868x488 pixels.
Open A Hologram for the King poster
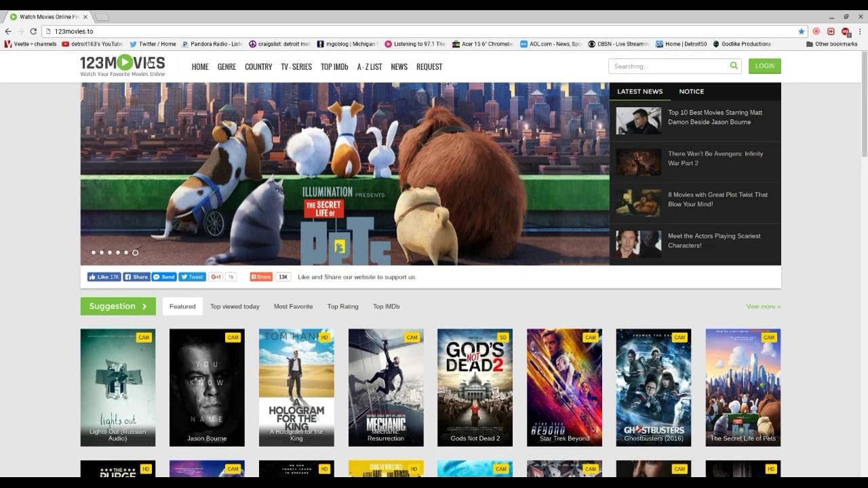[296, 388]
